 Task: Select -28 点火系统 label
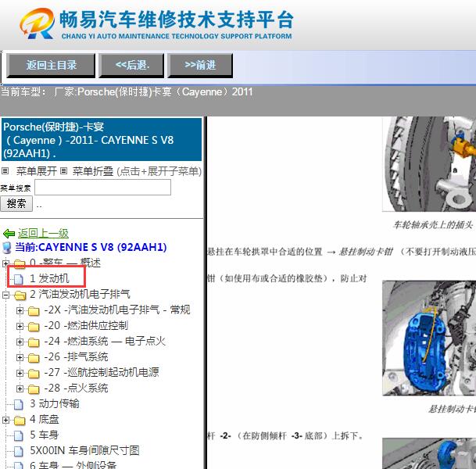76,388
